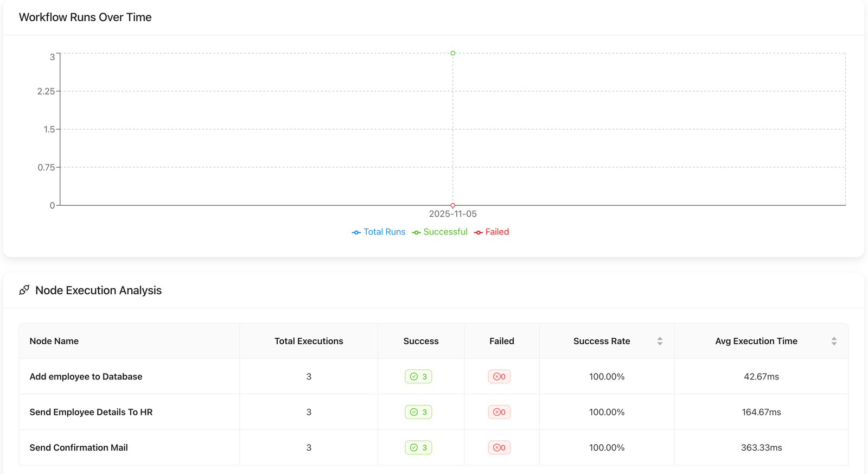Click the green successful data point on chart
Viewport: 868px width, 474px height.
click(453, 53)
